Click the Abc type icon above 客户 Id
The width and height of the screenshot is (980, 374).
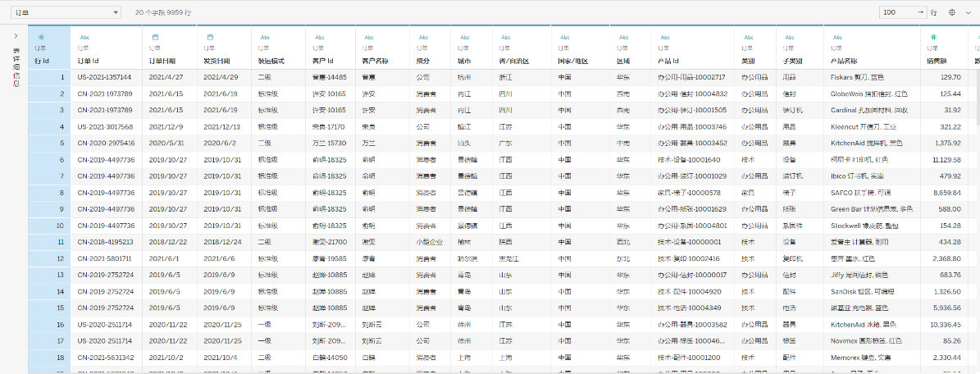(x=319, y=38)
